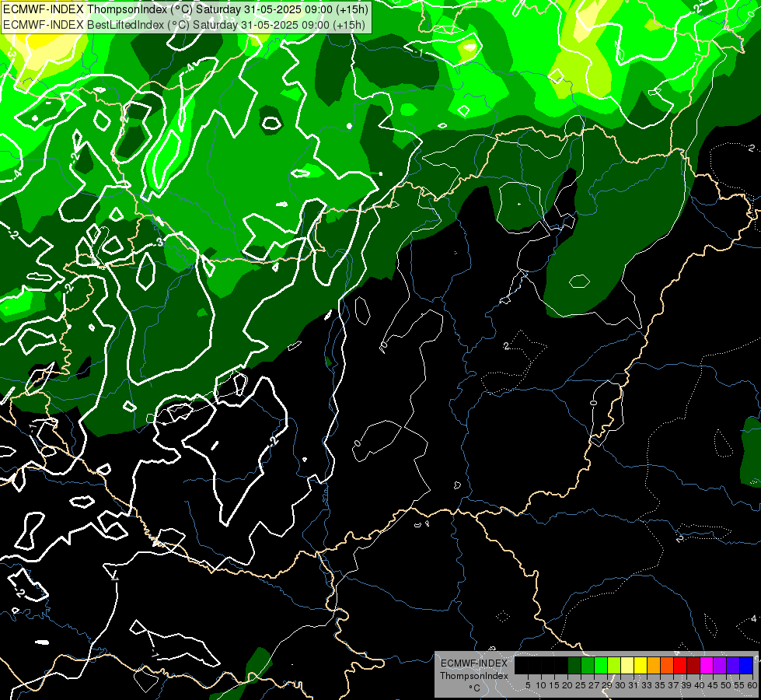Click the legend tick label 30
Screen dimensions: 761x700
[621, 685]
